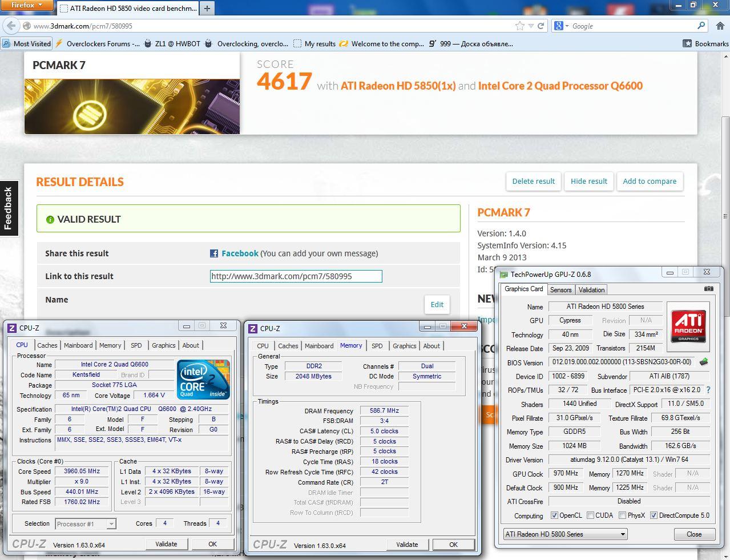Open Welcome to the comp... bookmark
Viewport: 730px width, 560px height.
pos(382,43)
